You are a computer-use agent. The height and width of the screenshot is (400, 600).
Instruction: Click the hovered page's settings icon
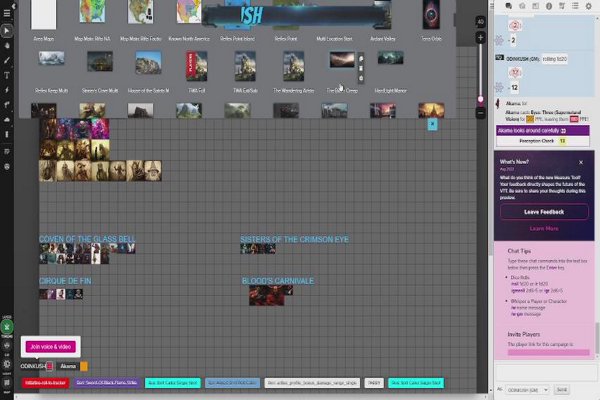tap(361, 78)
